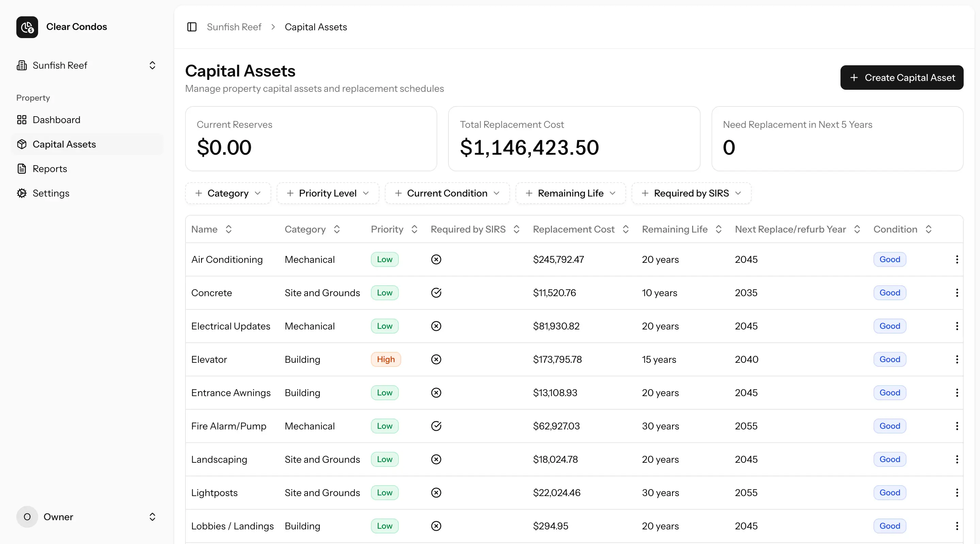Click the Clear Condos logo icon
Viewport: 980px width, 544px height.
(27, 27)
